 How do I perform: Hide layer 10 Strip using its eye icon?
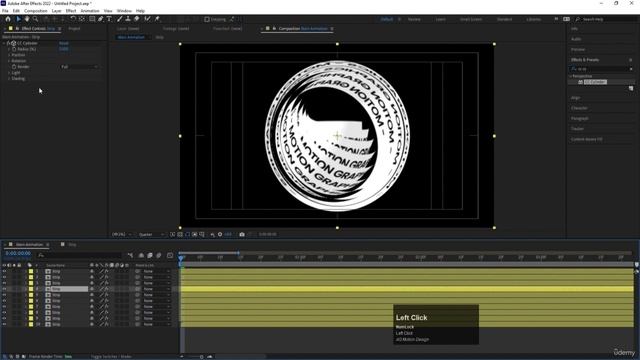(4, 324)
